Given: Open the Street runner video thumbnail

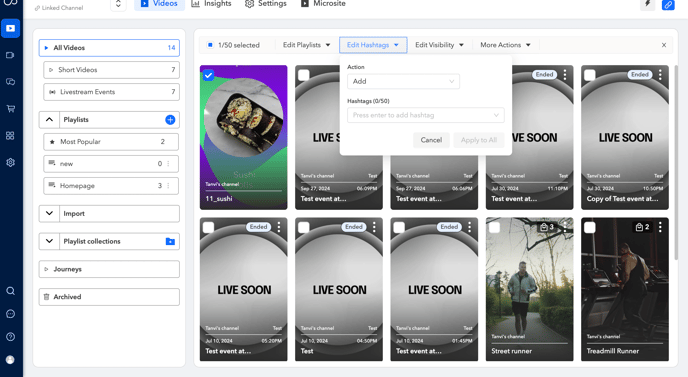Looking at the screenshot, I should (529, 290).
